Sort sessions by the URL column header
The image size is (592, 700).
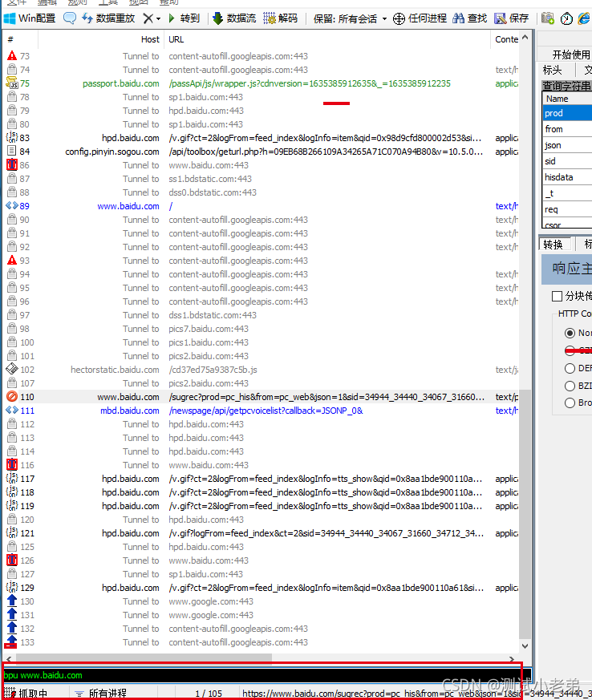click(327, 39)
